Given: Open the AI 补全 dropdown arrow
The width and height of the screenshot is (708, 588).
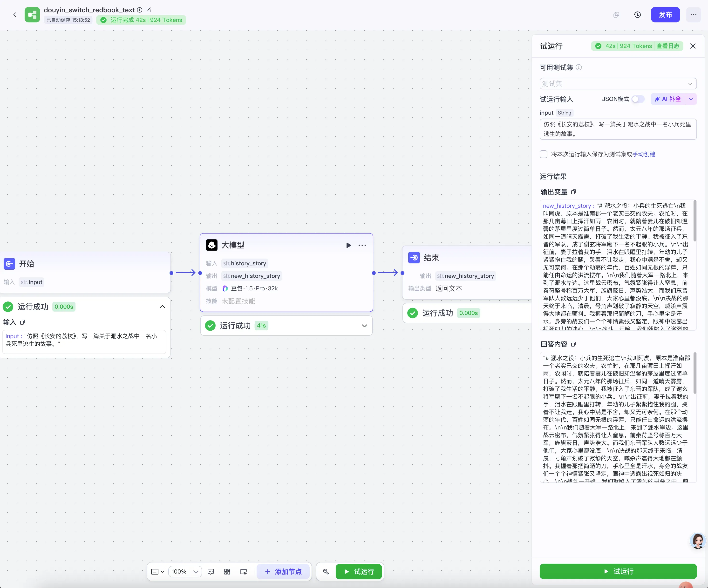Looking at the screenshot, I should coord(691,99).
